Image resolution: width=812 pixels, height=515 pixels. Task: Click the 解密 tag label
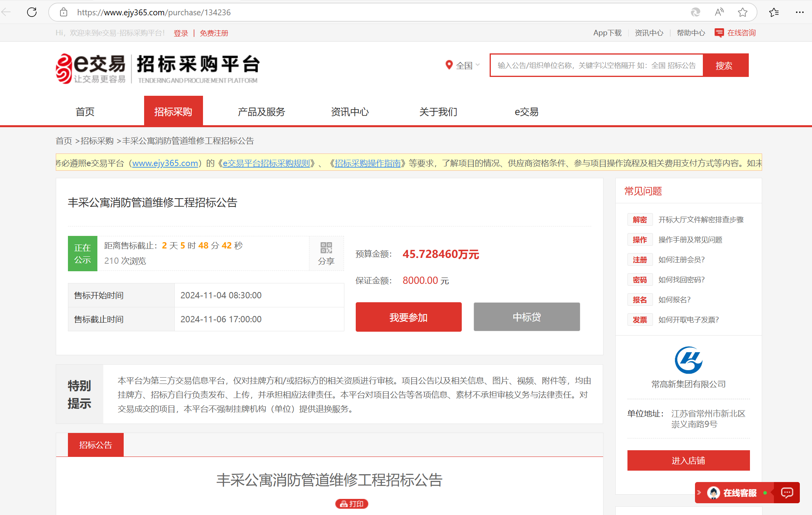click(x=640, y=219)
